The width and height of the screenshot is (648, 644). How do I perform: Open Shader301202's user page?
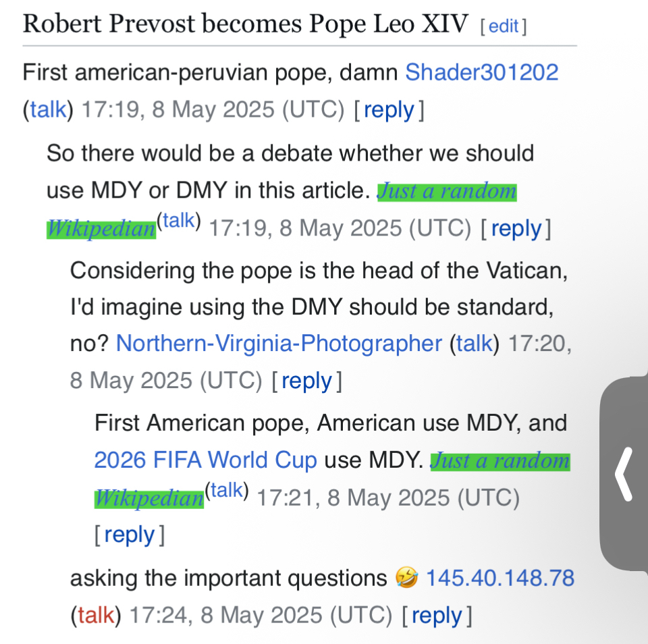tap(481, 72)
